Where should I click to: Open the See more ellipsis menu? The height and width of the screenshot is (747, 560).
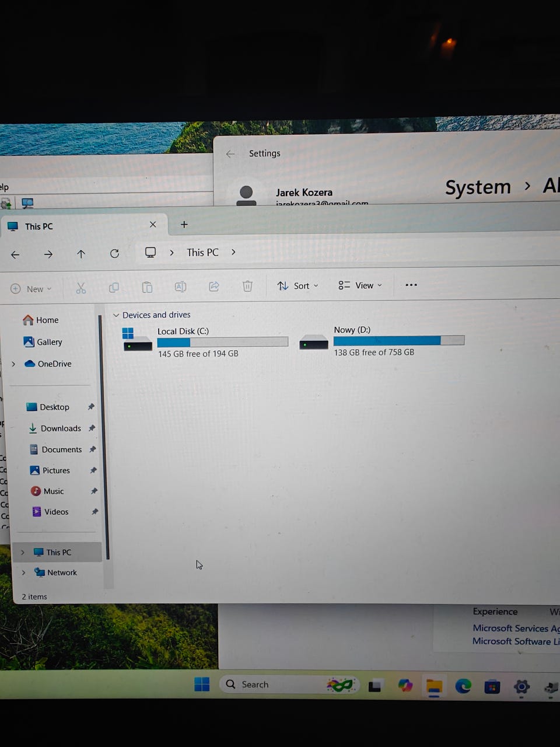tap(411, 285)
